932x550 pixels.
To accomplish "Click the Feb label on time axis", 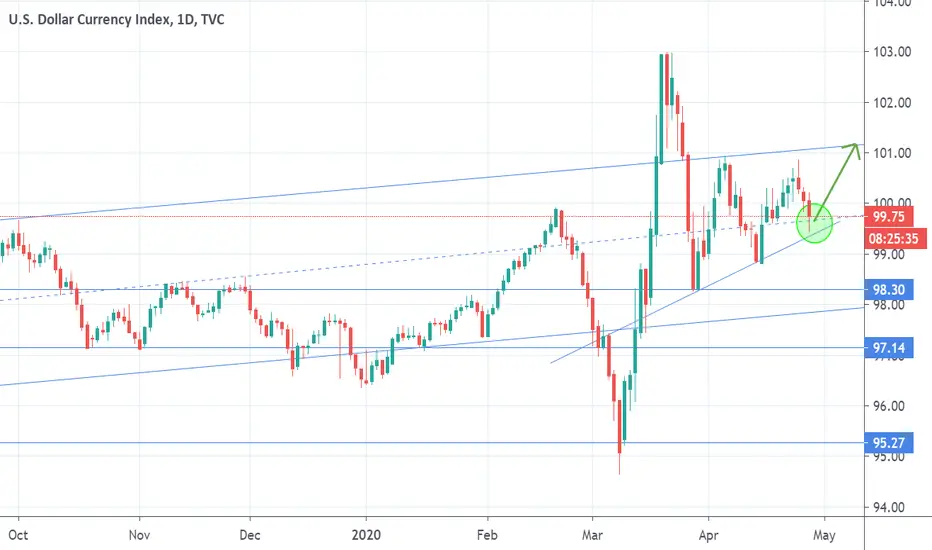I will (487, 535).
